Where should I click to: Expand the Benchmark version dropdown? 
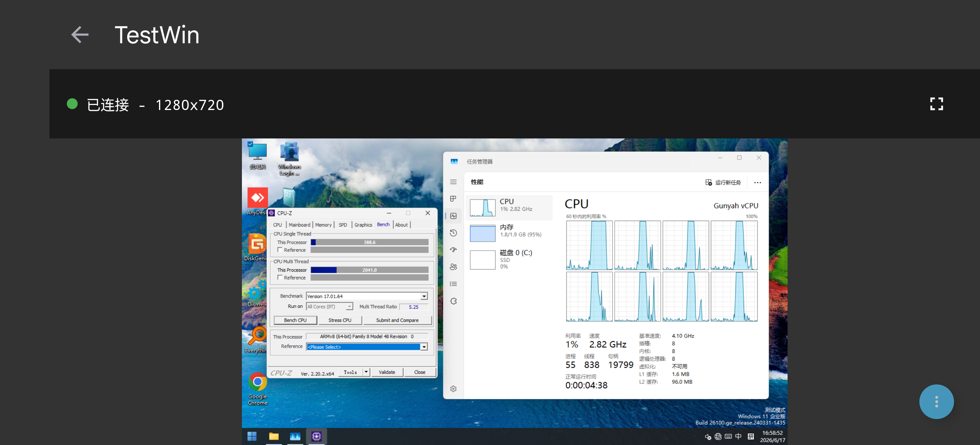click(x=424, y=296)
